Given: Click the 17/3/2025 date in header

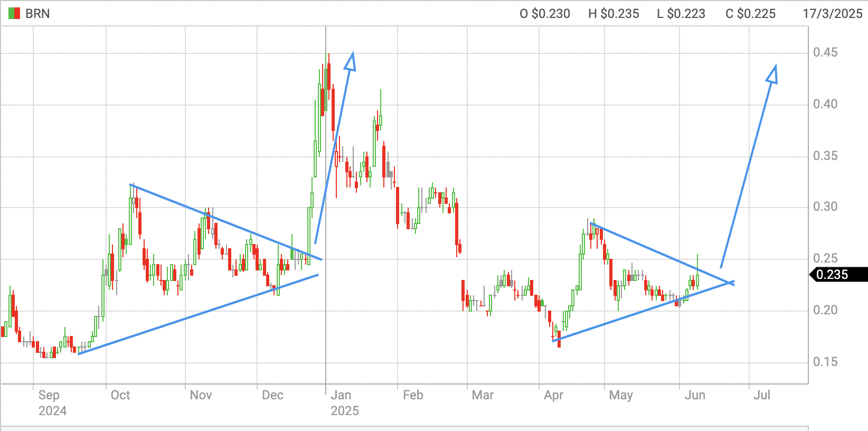Looking at the screenshot, I should coord(832,14).
